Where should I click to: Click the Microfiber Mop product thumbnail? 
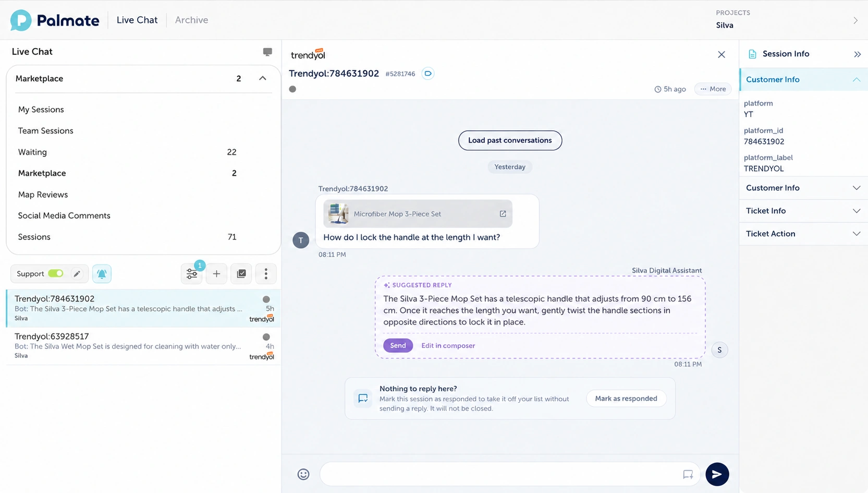[x=338, y=214]
